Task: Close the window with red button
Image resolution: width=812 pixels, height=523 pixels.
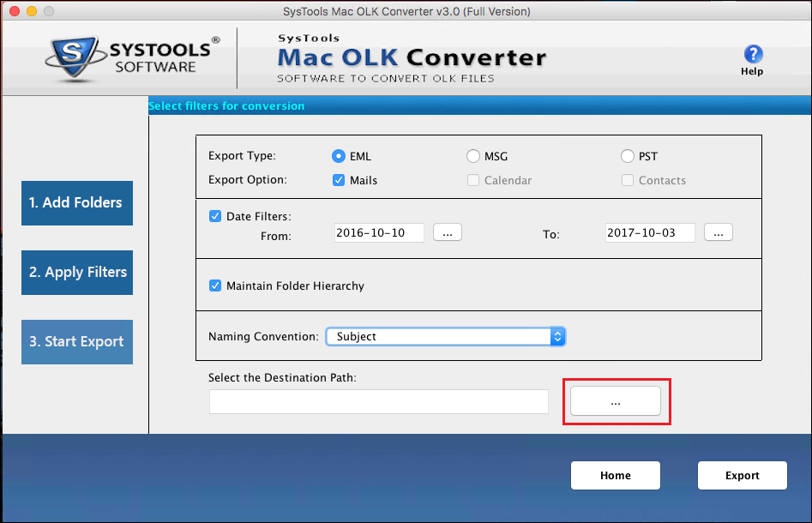Action: [x=15, y=11]
